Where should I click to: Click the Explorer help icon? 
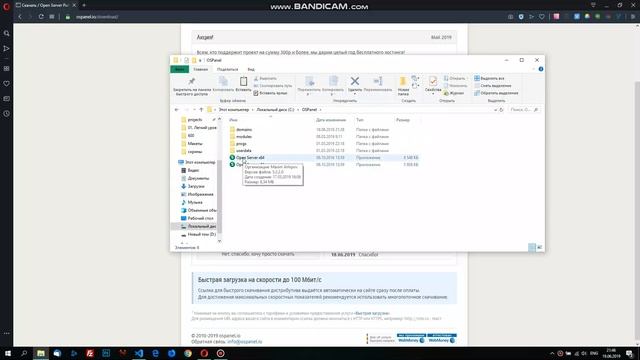[x=541, y=69]
